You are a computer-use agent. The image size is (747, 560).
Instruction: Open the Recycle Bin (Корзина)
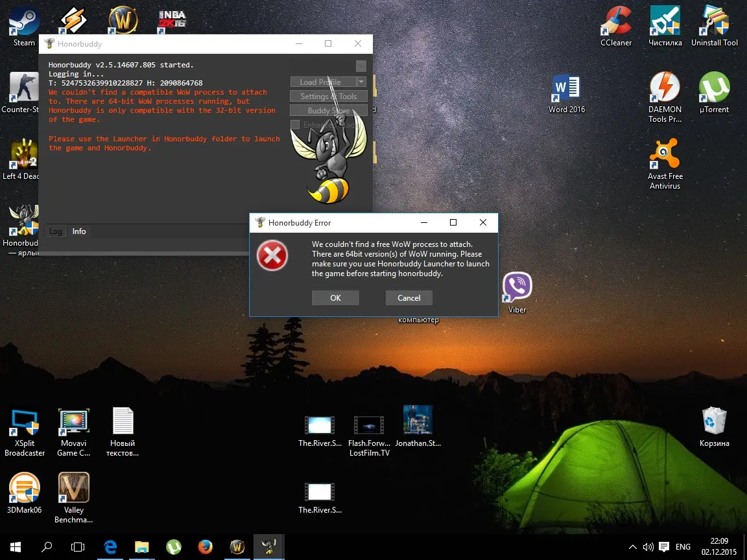[714, 423]
